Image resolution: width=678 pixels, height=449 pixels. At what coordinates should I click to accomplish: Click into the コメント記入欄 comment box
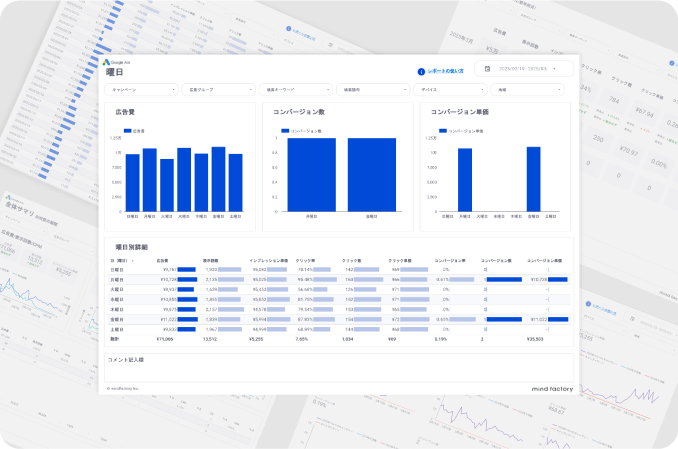click(x=339, y=368)
